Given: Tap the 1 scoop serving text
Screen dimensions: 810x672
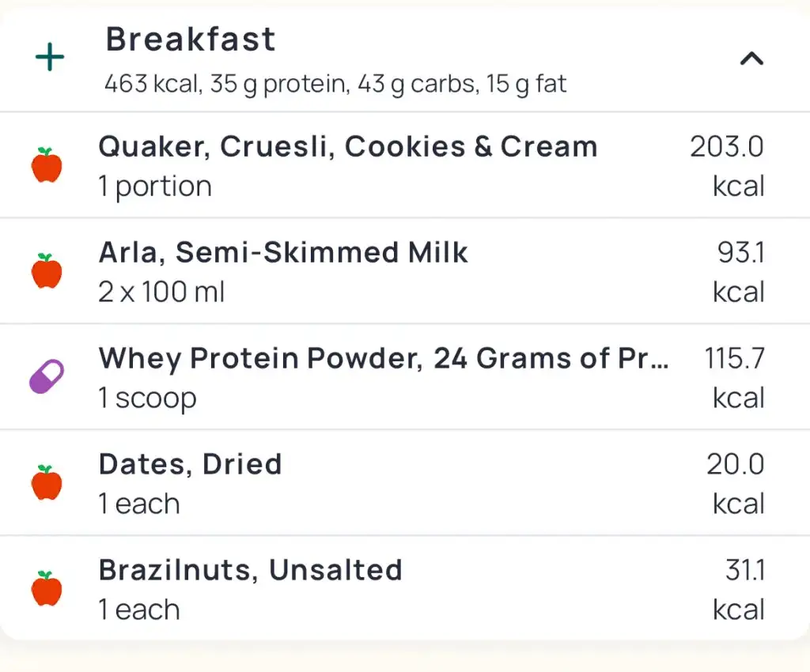Looking at the screenshot, I should point(147,398).
